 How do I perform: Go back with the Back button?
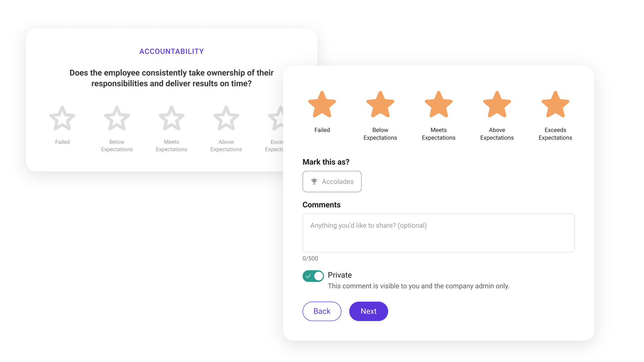point(322,311)
